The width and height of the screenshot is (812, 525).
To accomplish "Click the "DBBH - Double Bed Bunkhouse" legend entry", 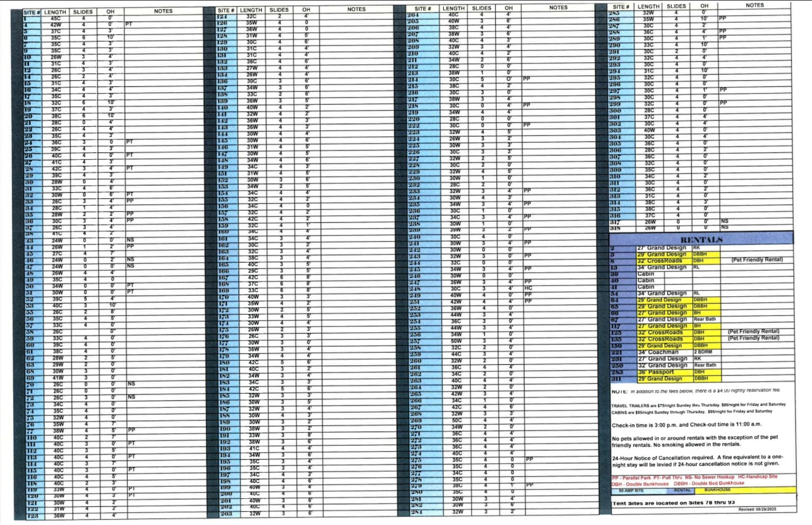I will pyautogui.click(x=709, y=483).
